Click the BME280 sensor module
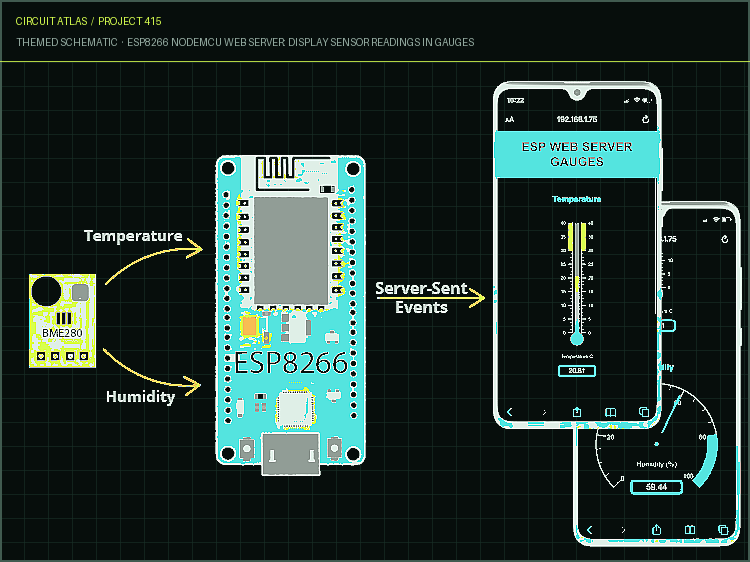Viewport: 750px width, 562px height. click(62, 321)
